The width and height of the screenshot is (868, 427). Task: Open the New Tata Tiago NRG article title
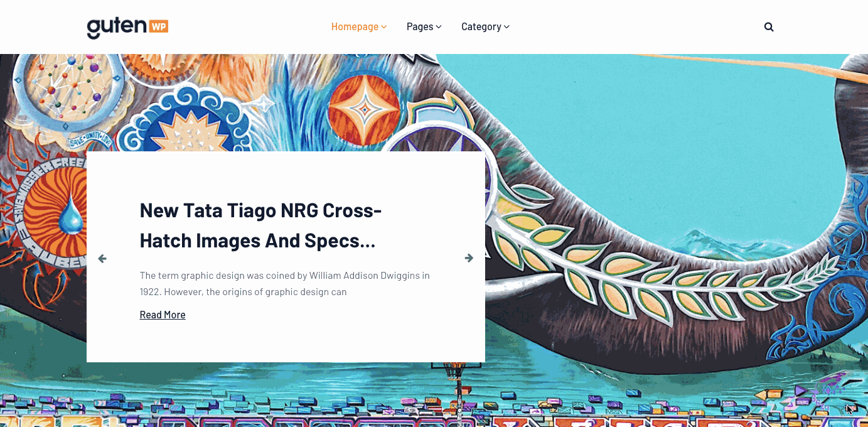(260, 225)
